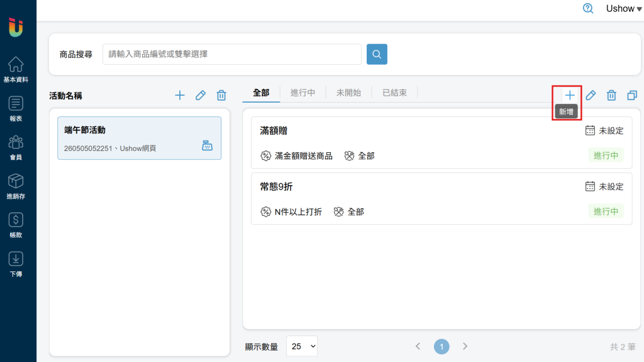Select the 滿額贈 promotion row
The image size is (644, 362).
(x=441, y=143)
